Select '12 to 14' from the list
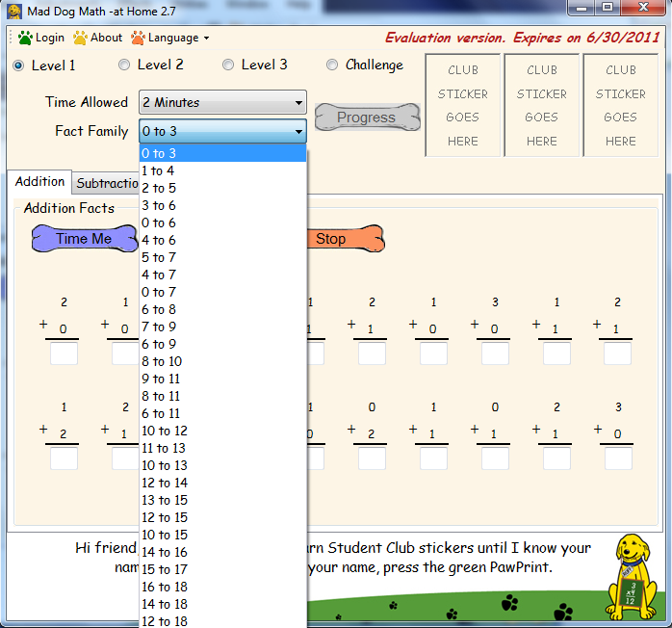 point(222,483)
